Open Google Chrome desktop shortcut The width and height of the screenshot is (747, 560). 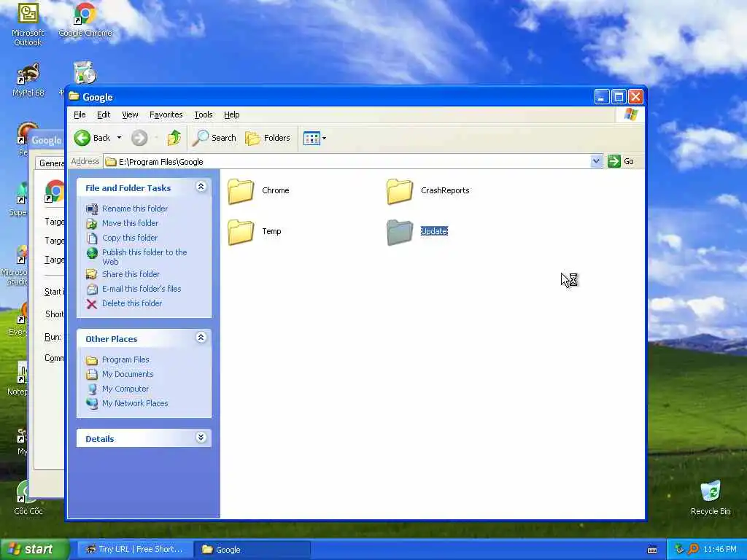click(x=85, y=20)
